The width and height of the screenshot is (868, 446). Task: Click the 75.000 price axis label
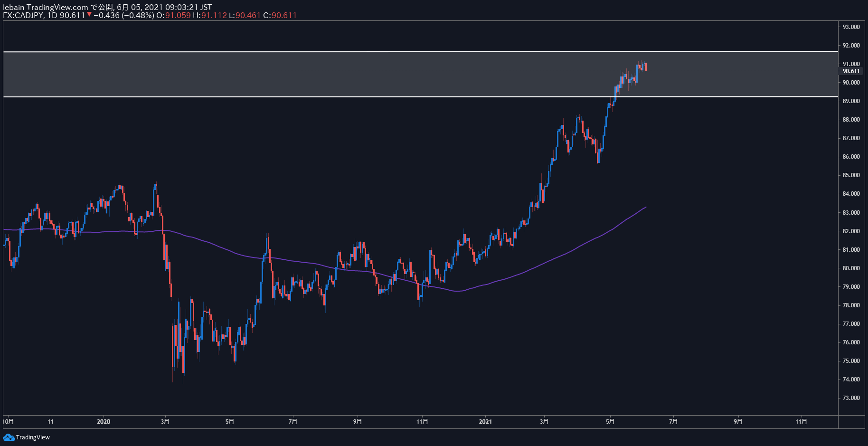point(851,361)
